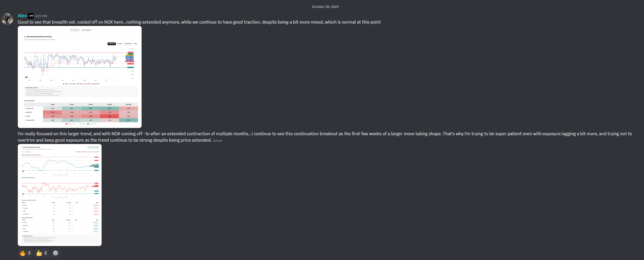This screenshot has width=644, height=260.
Task: Click the October 28, 2025 date divider
Action: pyautogui.click(x=325, y=7)
